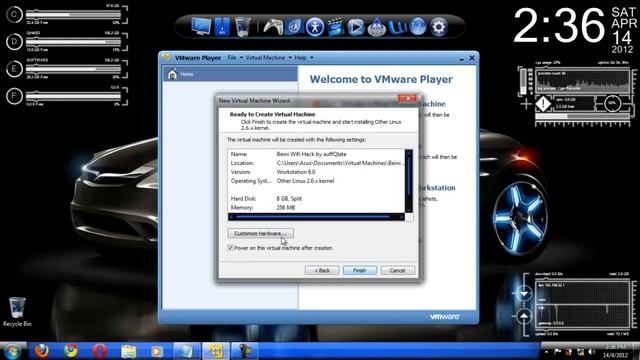Click the C drive circle widget
This screenshot has width=640, height=360.
click(14, 15)
